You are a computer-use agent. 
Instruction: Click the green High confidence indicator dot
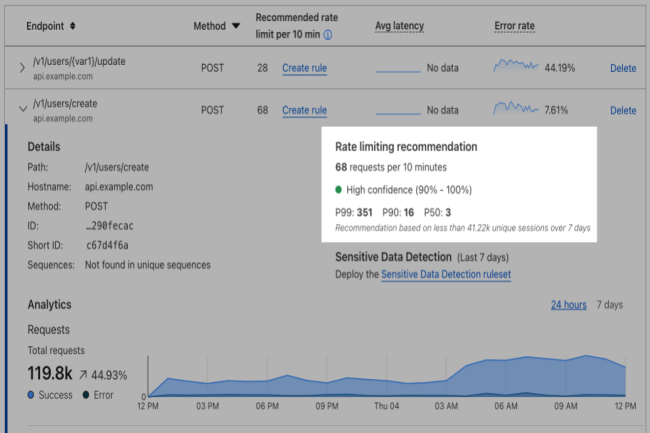pyautogui.click(x=339, y=189)
